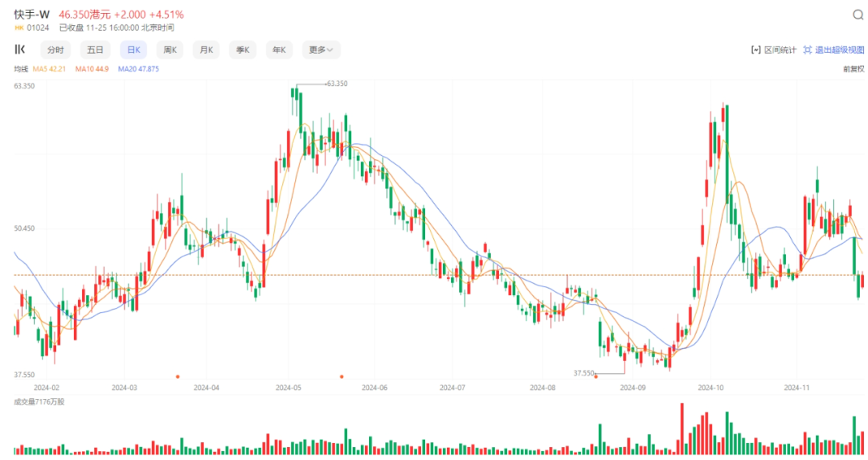Click the orange event dot near 2024-08
This screenshot has width=868, height=460.
point(596,377)
